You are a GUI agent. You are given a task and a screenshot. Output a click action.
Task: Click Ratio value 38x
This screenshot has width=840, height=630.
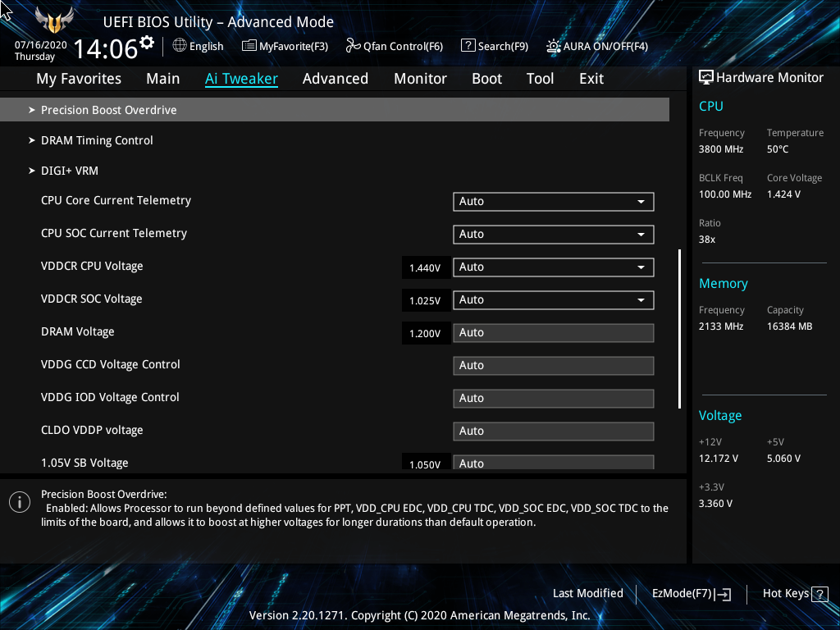coord(706,240)
